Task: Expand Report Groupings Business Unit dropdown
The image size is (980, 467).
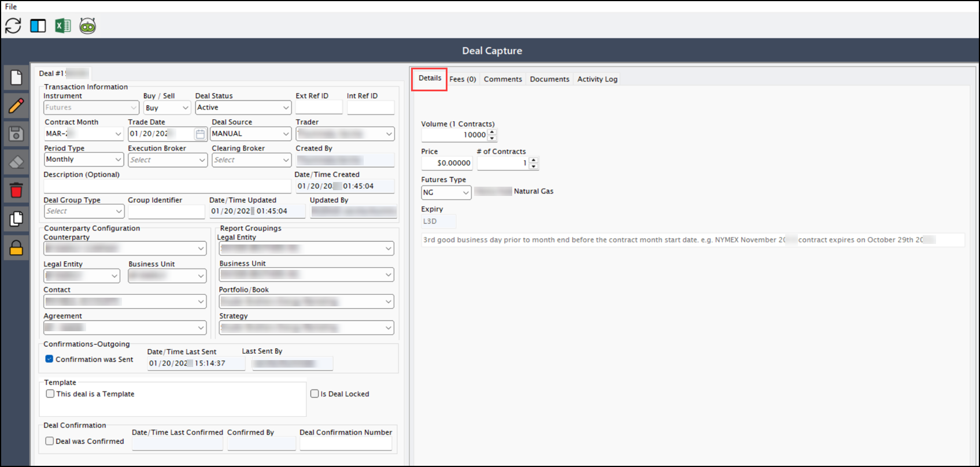Action: coord(306,275)
